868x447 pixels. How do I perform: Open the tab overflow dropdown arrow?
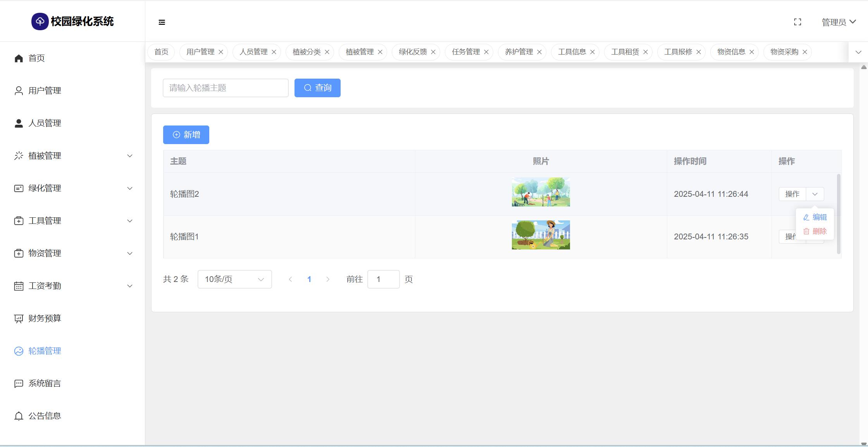(858, 52)
